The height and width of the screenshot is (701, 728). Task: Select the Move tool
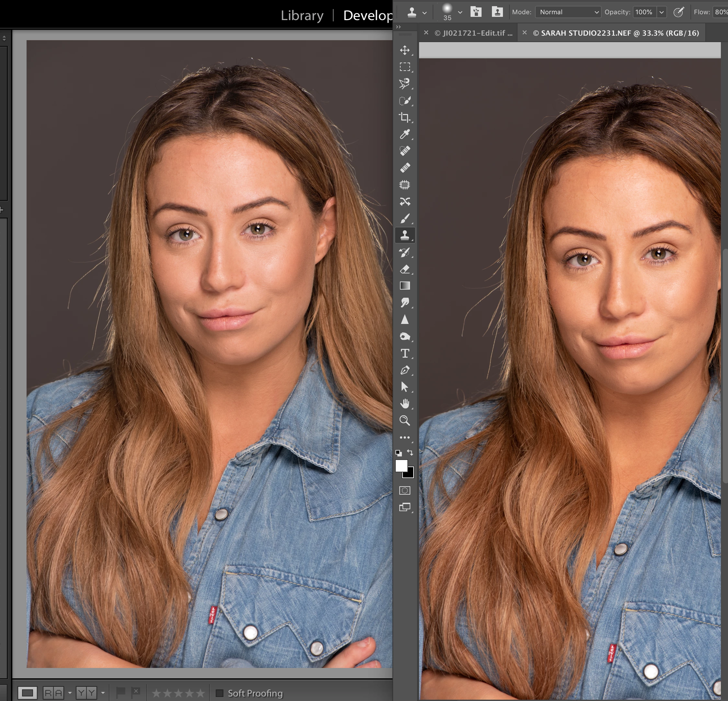click(x=404, y=50)
